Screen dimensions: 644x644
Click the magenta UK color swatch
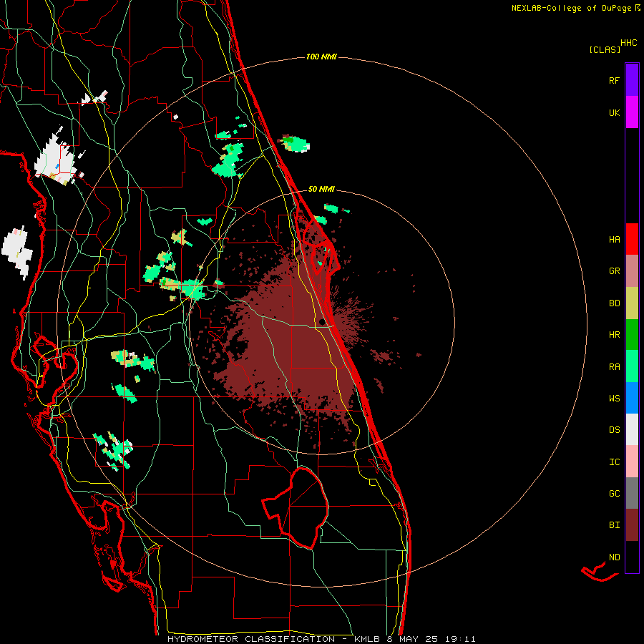(x=632, y=112)
